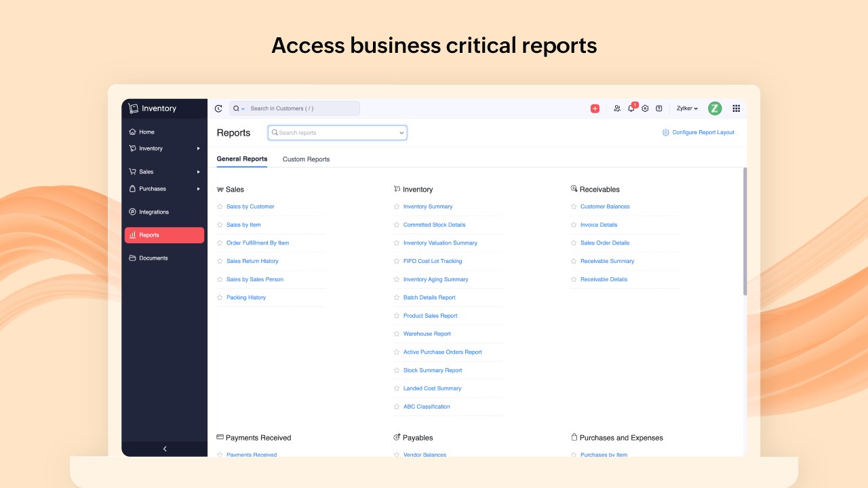Image resolution: width=868 pixels, height=488 pixels.
Task: Star the Landed Cost Summary report
Action: pos(397,388)
